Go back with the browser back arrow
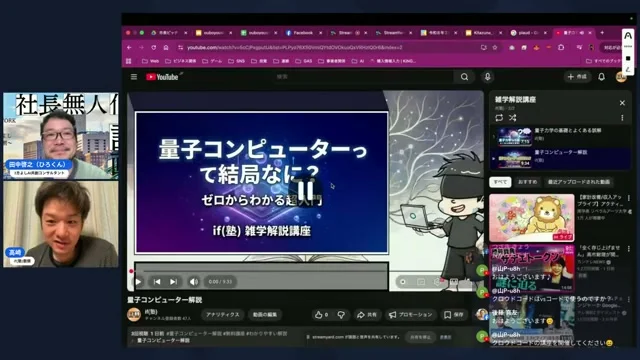 pos(129,48)
